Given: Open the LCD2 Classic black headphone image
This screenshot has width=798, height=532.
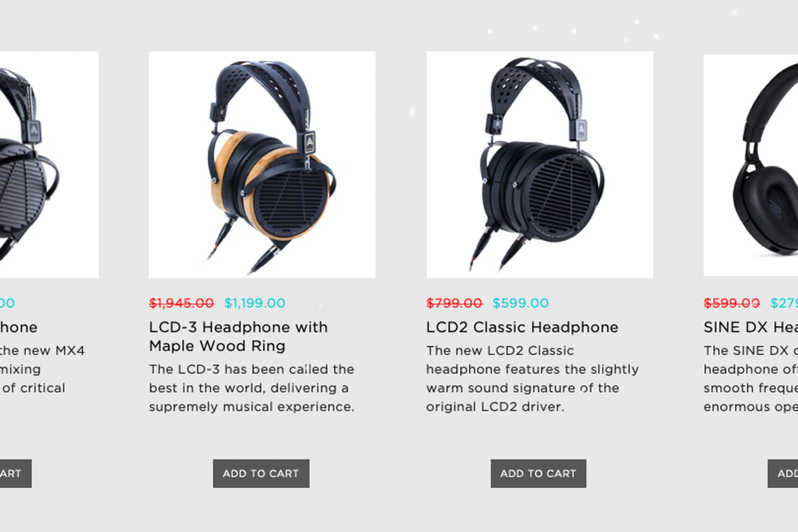Looking at the screenshot, I should pyautogui.click(x=540, y=165).
